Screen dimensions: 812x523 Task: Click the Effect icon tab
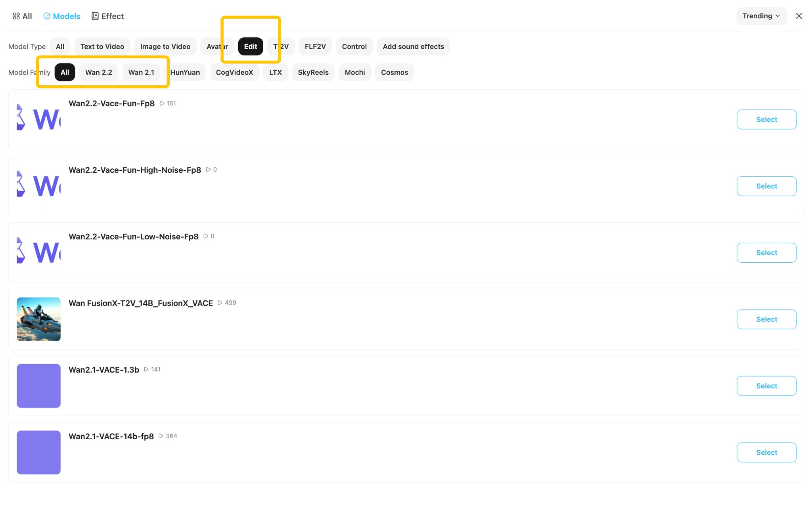click(x=107, y=16)
